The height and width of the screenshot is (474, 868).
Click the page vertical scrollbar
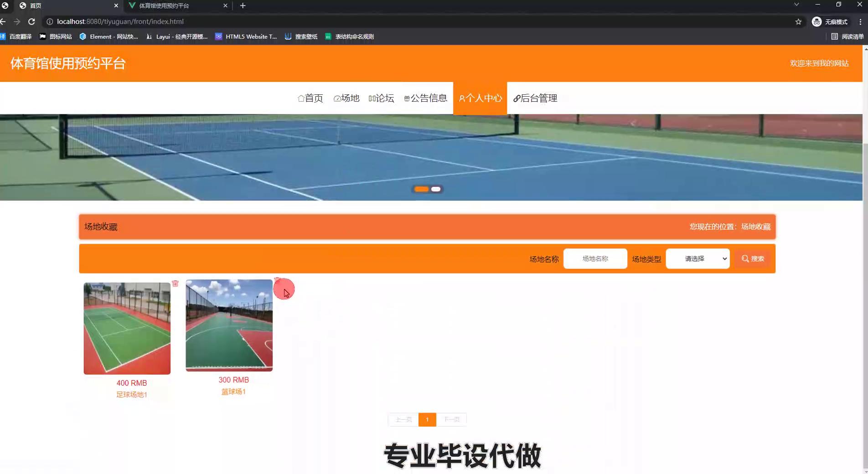(x=865, y=273)
